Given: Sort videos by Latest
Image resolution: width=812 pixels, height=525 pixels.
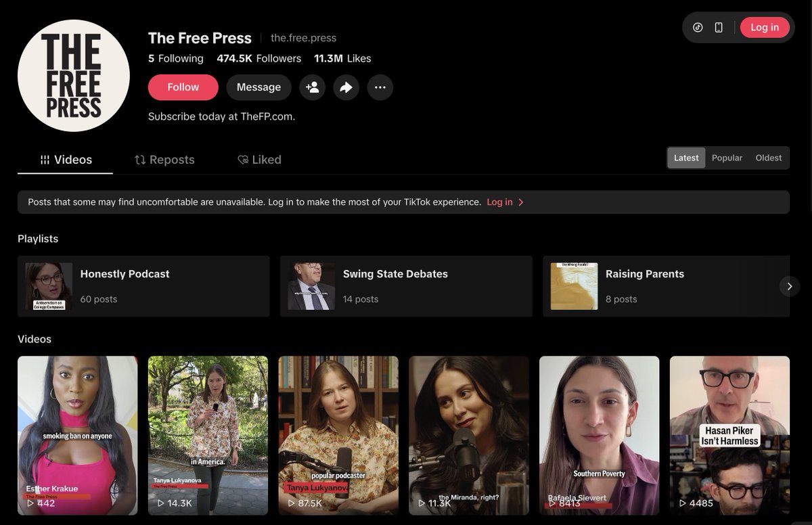Looking at the screenshot, I should tap(686, 158).
